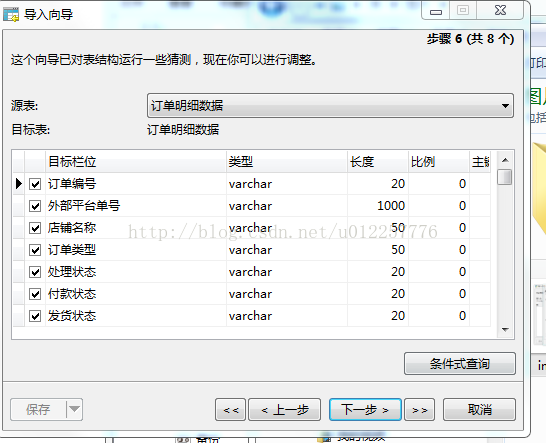Click the varchar type cell for 店铺名称
The image size is (546, 443).
coord(287,228)
